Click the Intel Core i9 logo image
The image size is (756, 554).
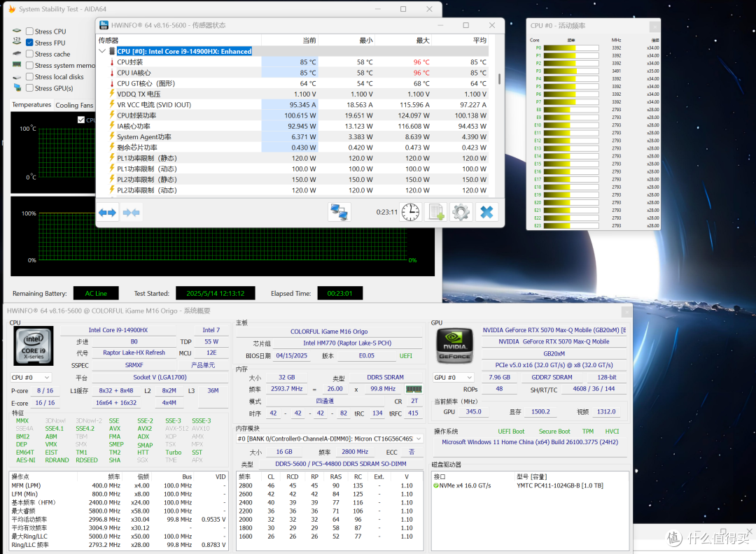click(x=34, y=345)
